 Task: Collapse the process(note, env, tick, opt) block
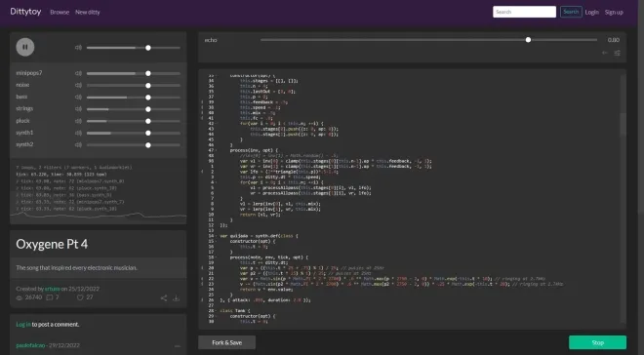217,257
